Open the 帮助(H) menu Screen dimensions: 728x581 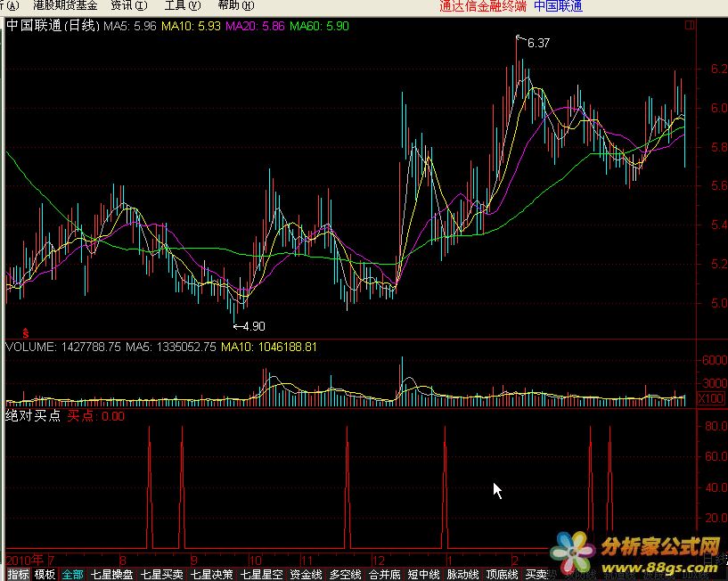(236, 5)
